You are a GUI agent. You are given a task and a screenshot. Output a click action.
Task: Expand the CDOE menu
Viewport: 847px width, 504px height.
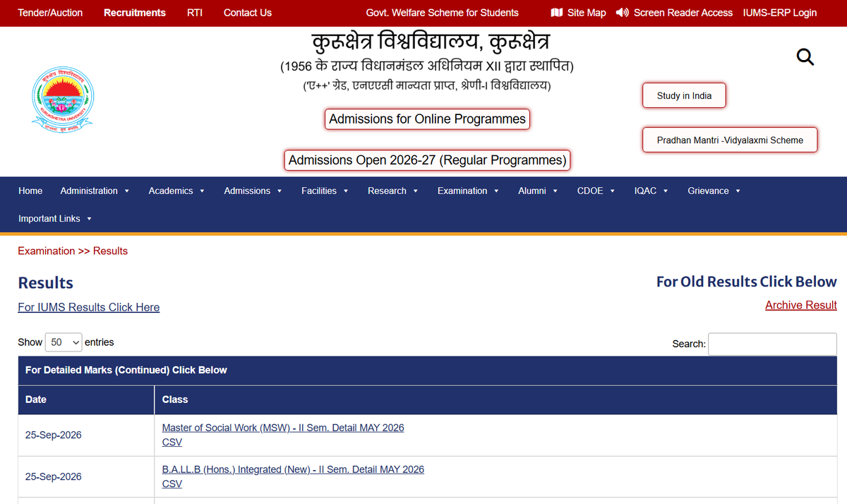[x=596, y=191]
